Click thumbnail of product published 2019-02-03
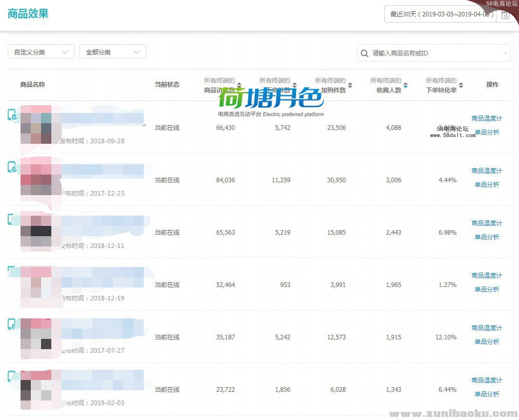The image size is (519, 420). point(36,390)
